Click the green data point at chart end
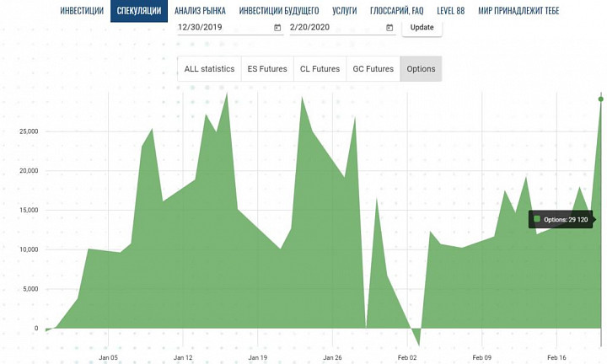 tap(601, 99)
